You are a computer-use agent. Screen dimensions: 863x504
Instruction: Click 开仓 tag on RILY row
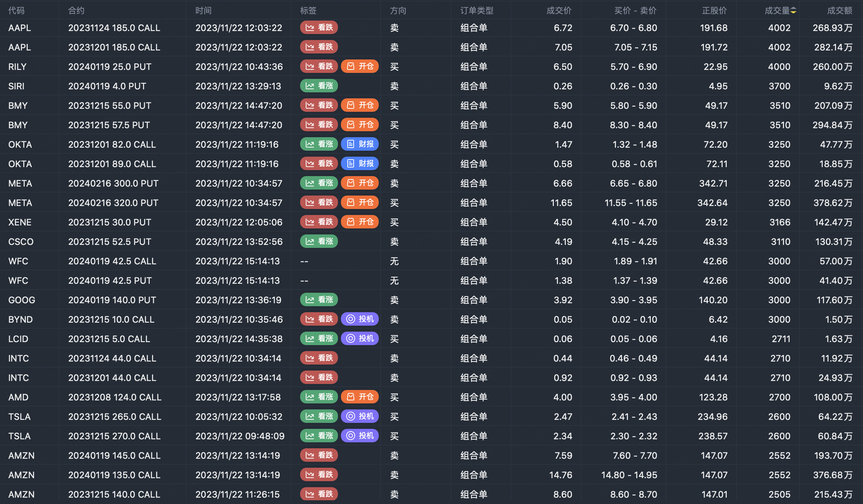pos(360,67)
